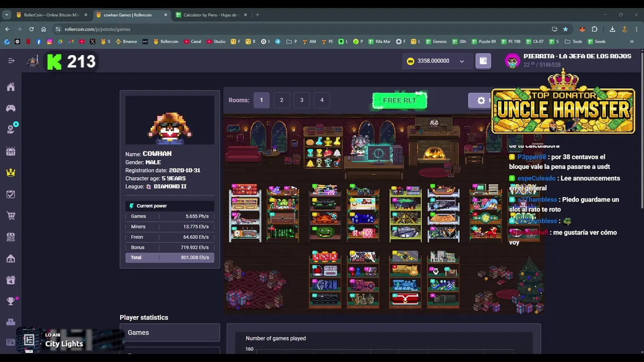644x362 pixels.
Task: Click the Miners 13.775 Eh/s row
Action: (170, 227)
